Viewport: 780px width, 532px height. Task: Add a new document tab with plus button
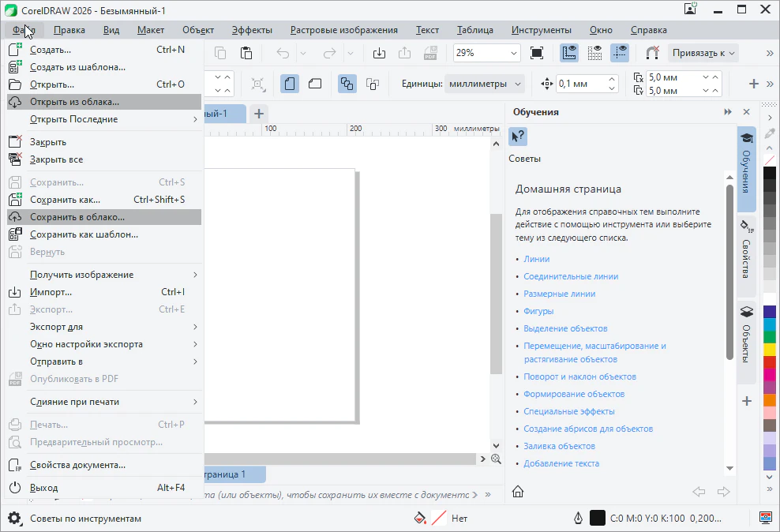point(258,114)
